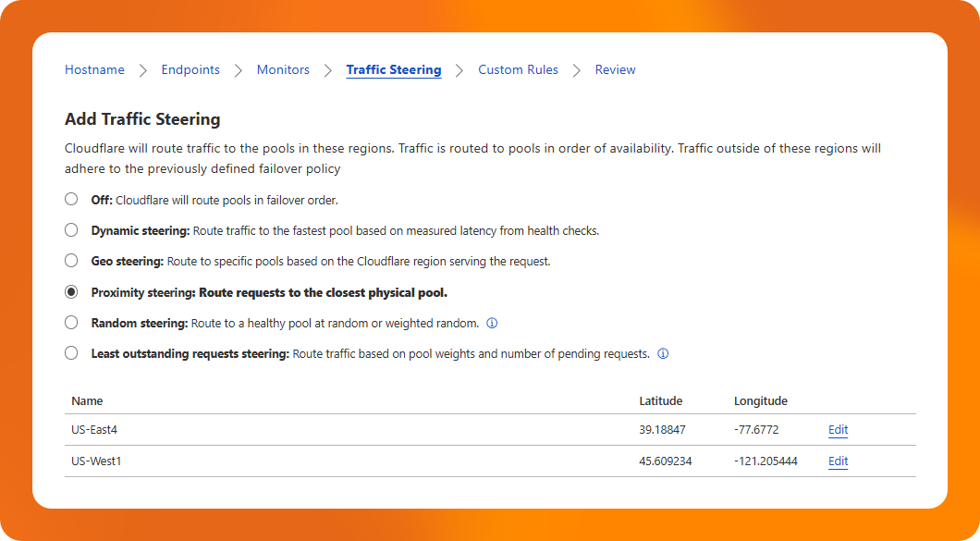Click the Latitude column header
Image resolution: width=980 pixels, height=541 pixels.
[x=661, y=401]
